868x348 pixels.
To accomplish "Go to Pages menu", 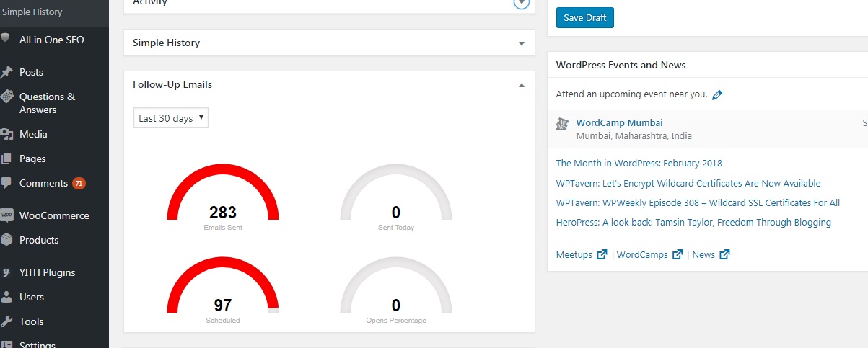I will (x=32, y=159).
